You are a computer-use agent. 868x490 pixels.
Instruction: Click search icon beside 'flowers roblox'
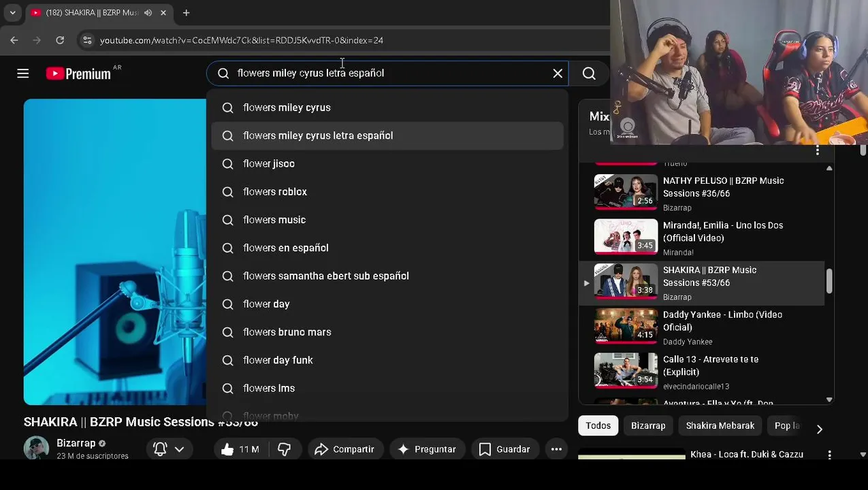point(228,192)
